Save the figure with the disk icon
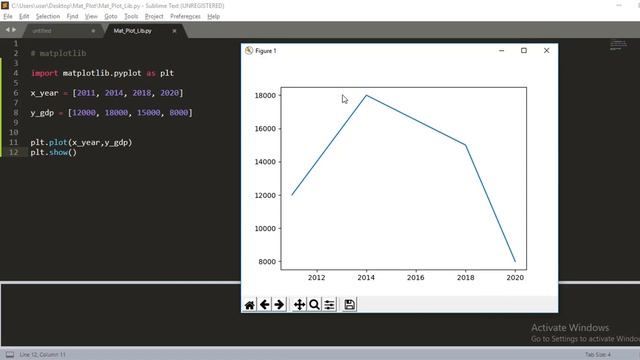Screen dimensions: 640x360 (349, 304)
